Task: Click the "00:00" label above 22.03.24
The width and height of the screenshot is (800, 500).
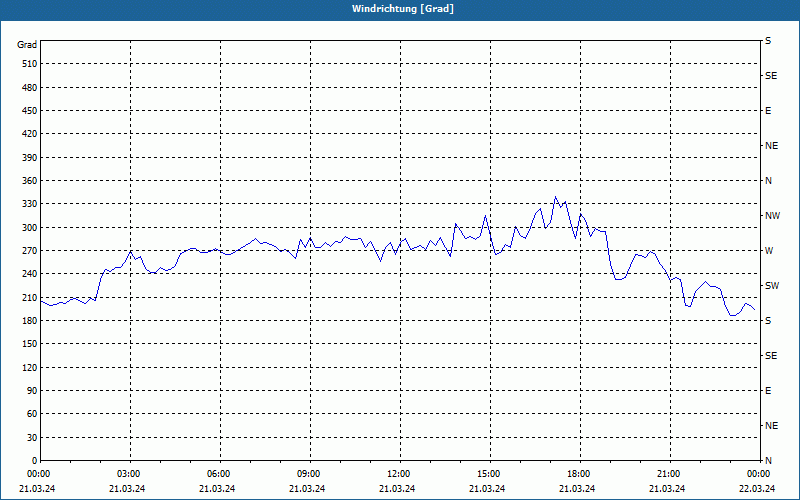Action: pos(760,474)
